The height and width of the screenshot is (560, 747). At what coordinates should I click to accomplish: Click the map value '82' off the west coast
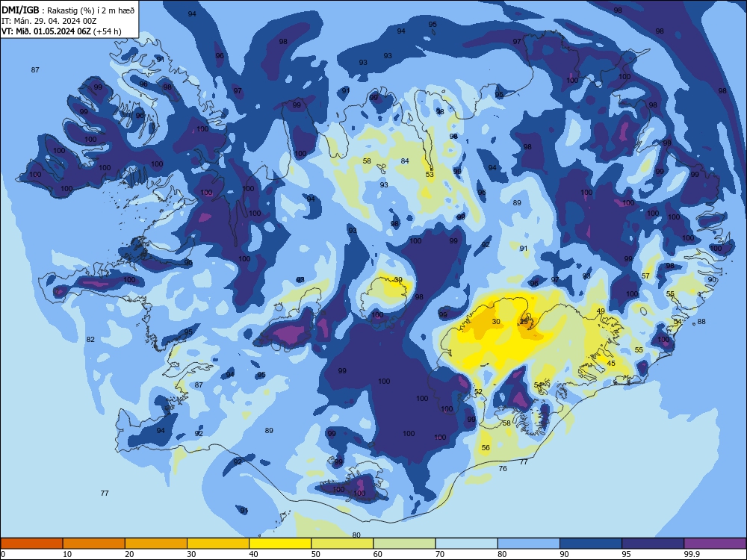point(90,340)
